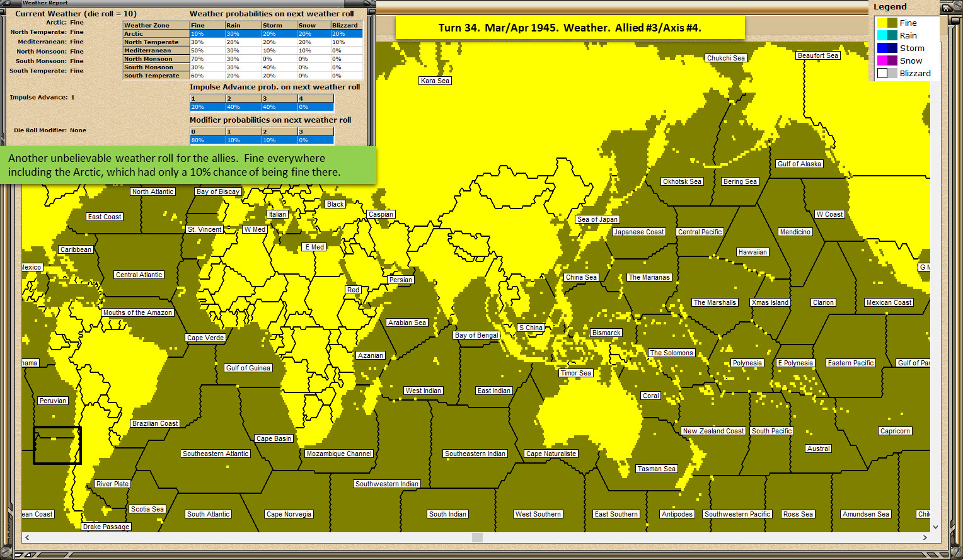This screenshot has width=963, height=560.
Task: Click the Sea of Japan label
Action: tap(597, 219)
